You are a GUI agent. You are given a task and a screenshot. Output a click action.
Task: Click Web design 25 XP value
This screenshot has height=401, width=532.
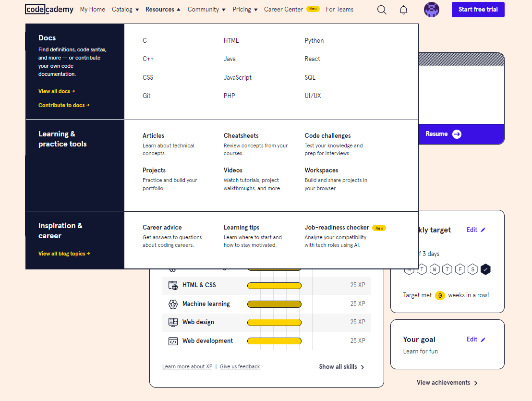(358, 322)
